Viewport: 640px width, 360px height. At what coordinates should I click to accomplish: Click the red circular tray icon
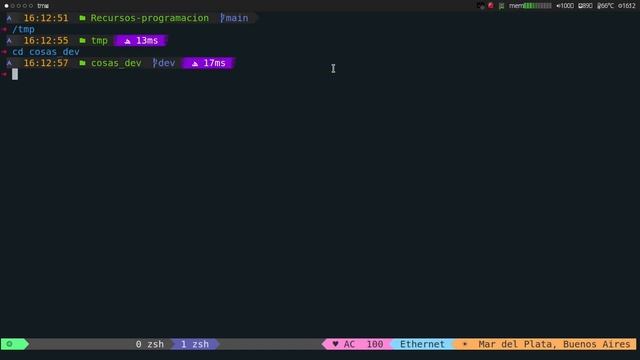(491, 6)
